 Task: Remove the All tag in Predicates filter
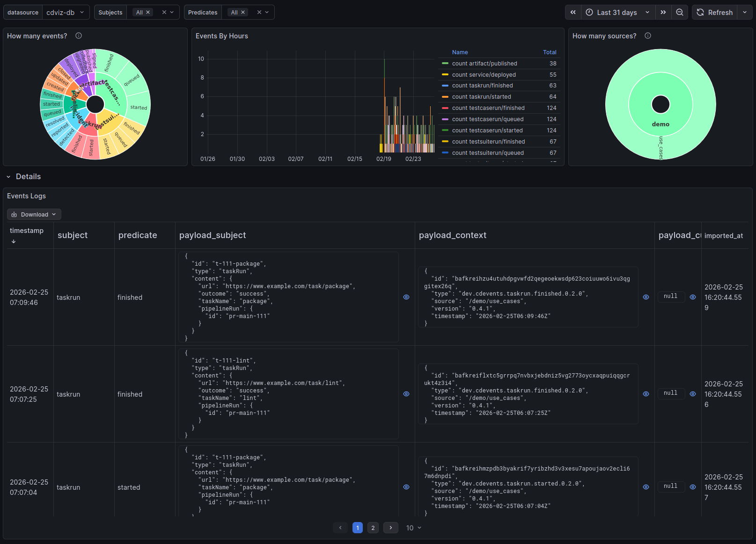(243, 13)
